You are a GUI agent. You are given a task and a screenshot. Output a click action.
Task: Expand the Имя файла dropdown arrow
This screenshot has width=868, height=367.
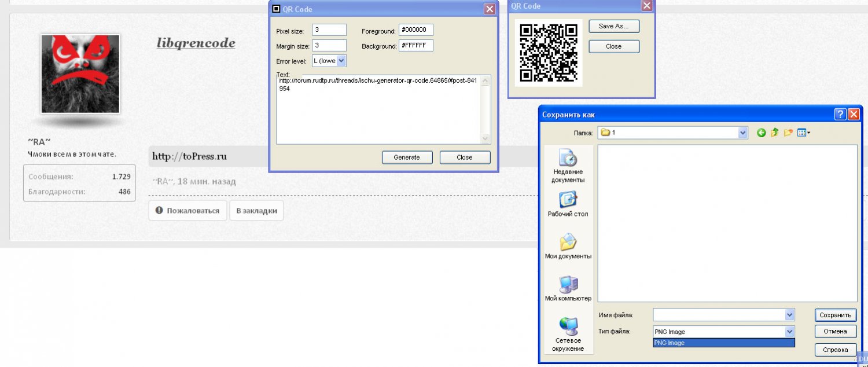coord(789,314)
